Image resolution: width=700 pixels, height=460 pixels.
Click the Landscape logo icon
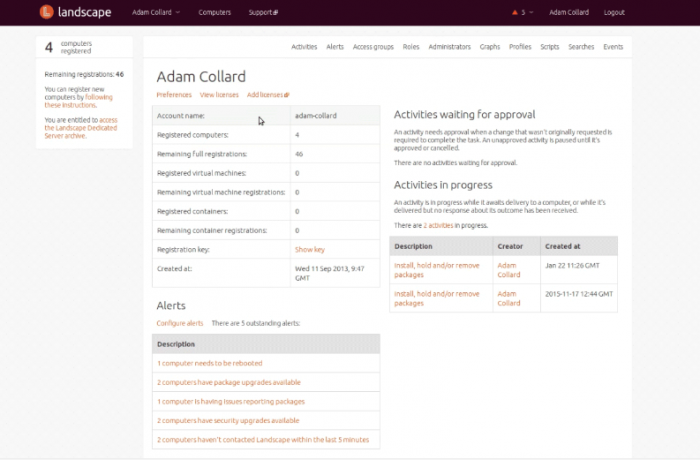pos(46,12)
